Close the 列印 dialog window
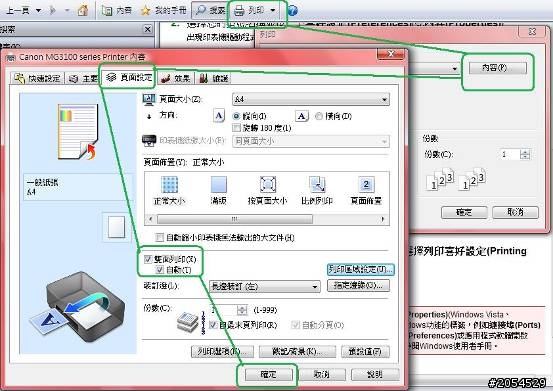 tap(532, 31)
